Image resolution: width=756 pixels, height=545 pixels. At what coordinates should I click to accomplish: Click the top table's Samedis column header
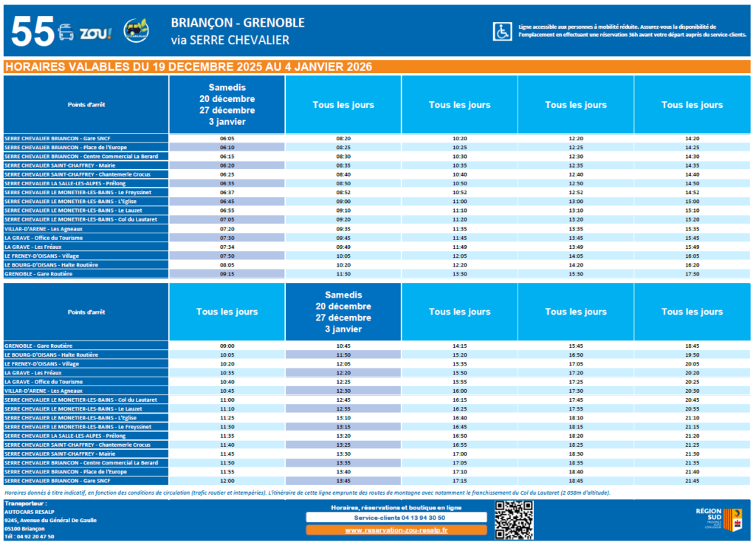[227, 104]
